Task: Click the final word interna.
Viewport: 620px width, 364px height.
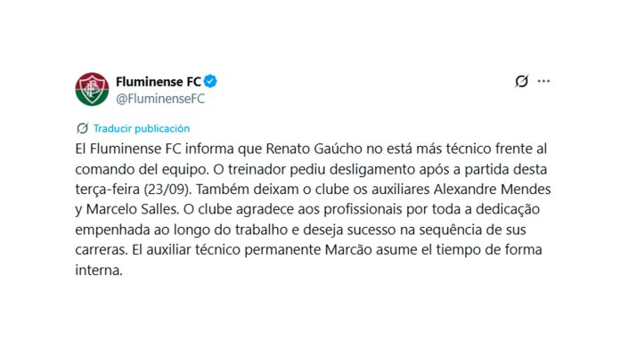Action: pos(99,270)
